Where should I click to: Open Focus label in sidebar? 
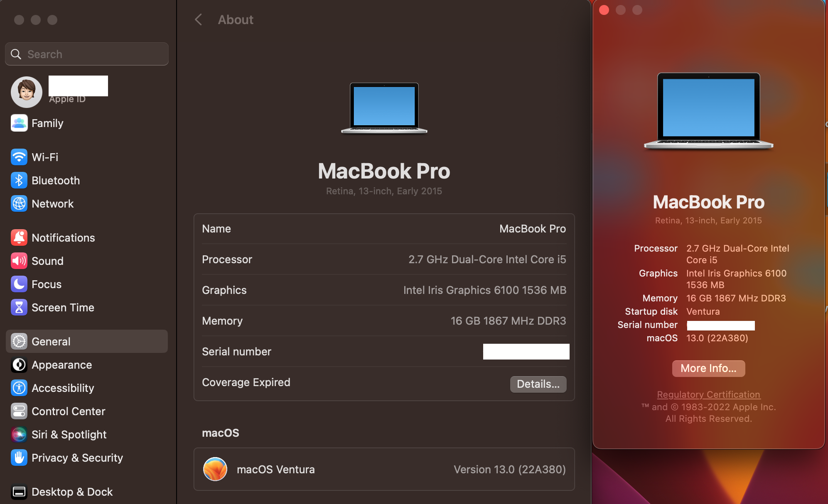[x=47, y=284]
